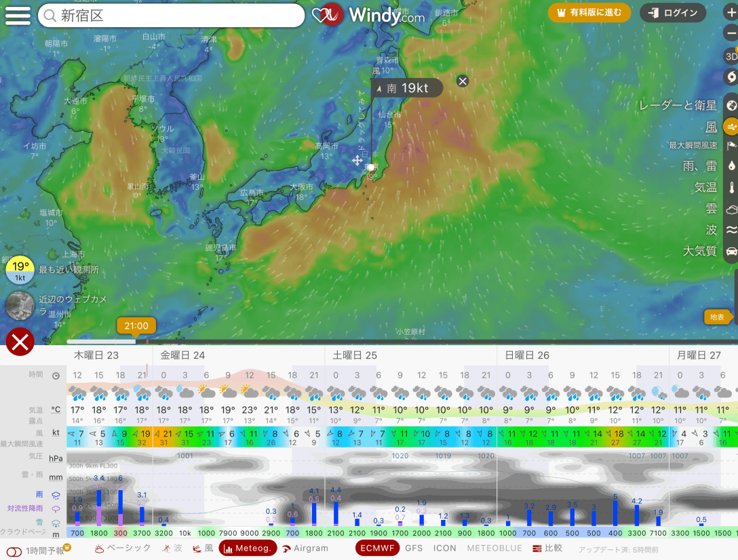Viewport: 738px width, 560px height.
Task: Close the forecast detail panel
Action: pyautogui.click(x=20, y=342)
